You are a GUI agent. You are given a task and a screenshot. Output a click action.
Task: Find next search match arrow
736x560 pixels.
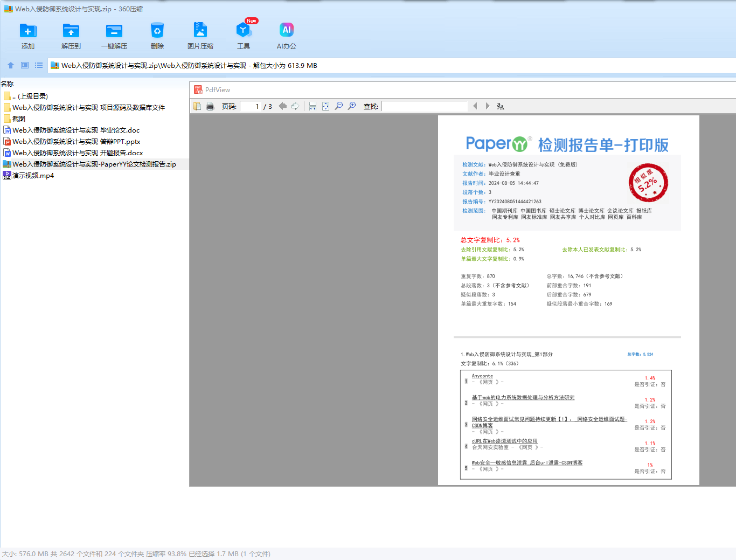(x=488, y=106)
